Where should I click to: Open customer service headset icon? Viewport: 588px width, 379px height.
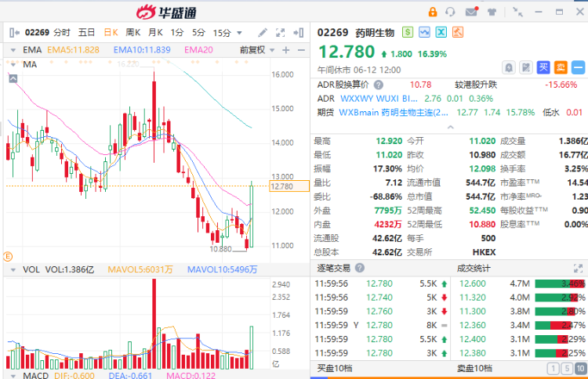tap(450, 12)
